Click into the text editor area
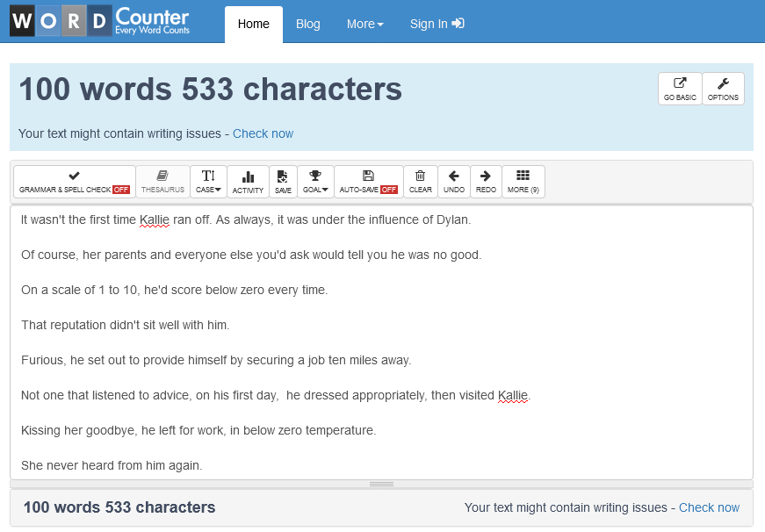This screenshot has height=532, width=765. (381, 342)
